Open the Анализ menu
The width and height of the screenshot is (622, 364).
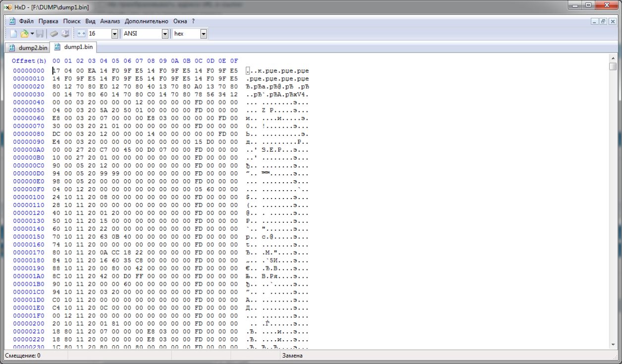point(110,21)
